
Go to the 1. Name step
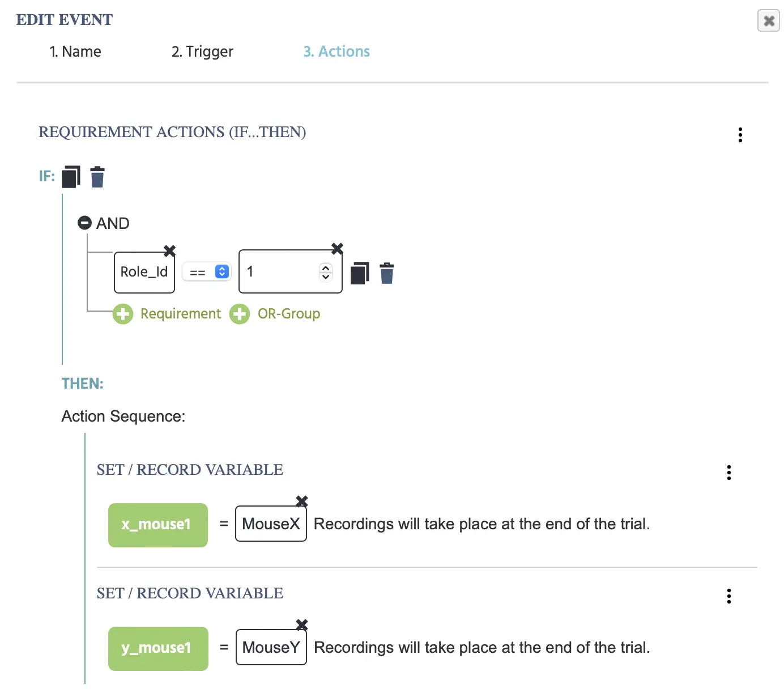(x=75, y=52)
